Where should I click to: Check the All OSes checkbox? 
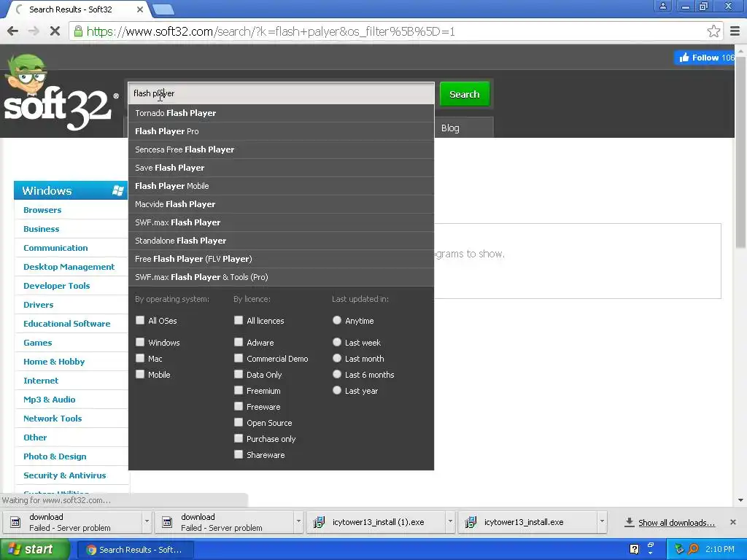pyautogui.click(x=140, y=320)
